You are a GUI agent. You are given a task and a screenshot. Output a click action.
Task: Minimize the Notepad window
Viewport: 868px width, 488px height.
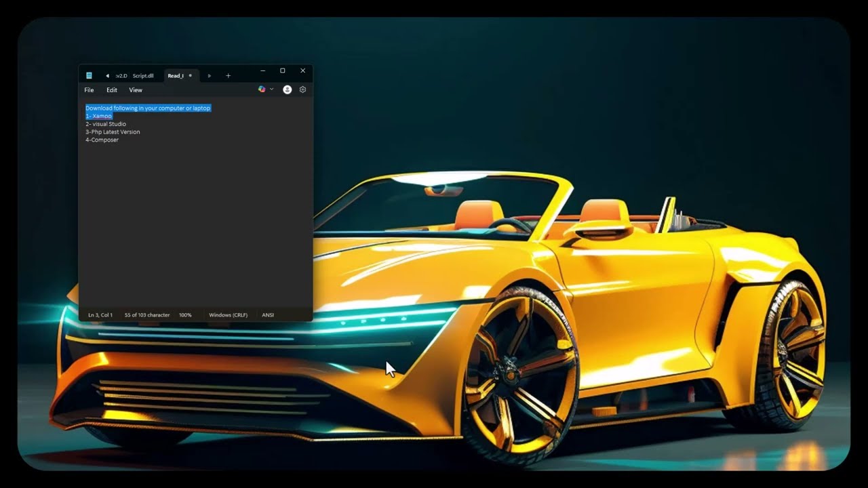pyautogui.click(x=262, y=70)
